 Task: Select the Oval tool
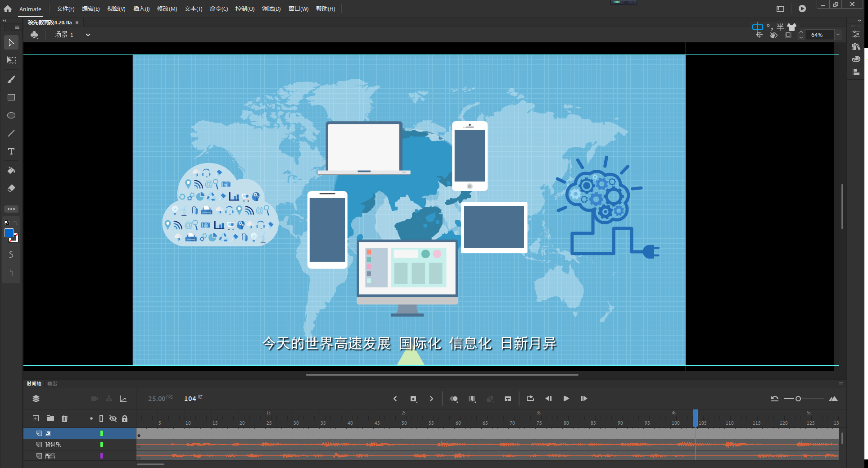(11, 115)
